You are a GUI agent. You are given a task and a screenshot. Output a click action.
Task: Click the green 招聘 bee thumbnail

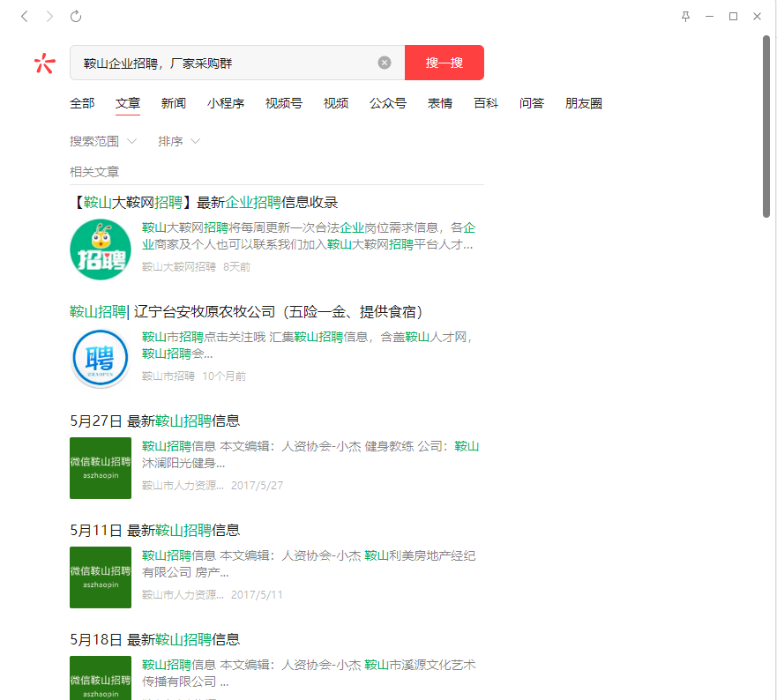(x=101, y=249)
